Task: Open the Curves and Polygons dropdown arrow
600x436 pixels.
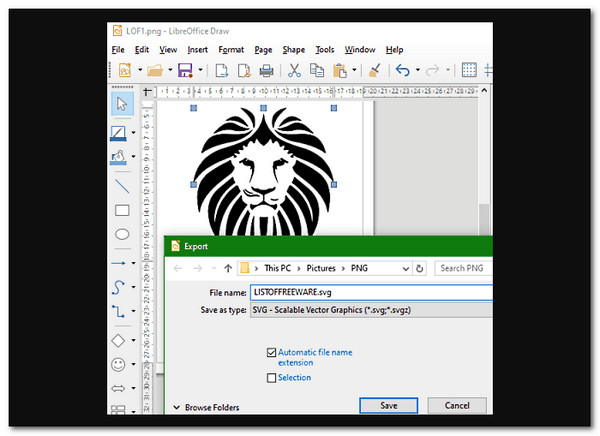Action: (x=133, y=287)
